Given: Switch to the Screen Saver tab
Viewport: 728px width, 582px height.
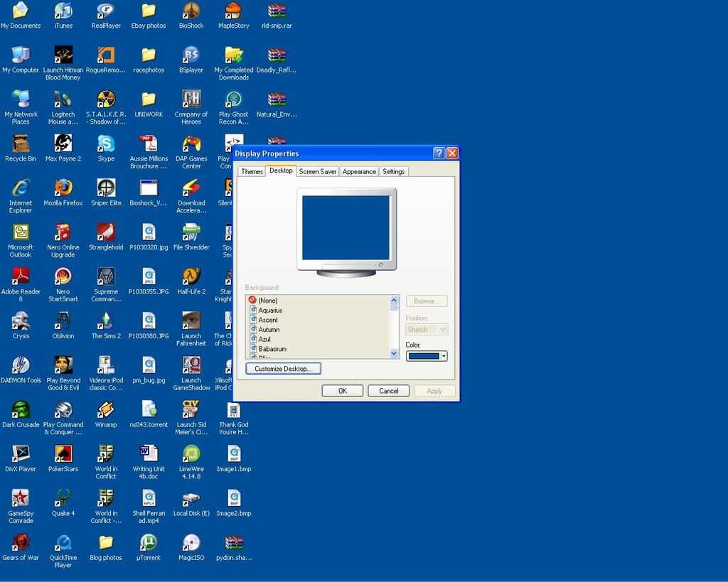Looking at the screenshot, I should pyautogui.click(x=318, y=171).
